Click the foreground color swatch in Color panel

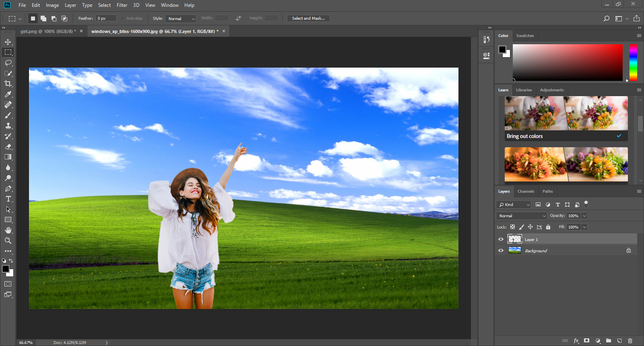point(502,49)
